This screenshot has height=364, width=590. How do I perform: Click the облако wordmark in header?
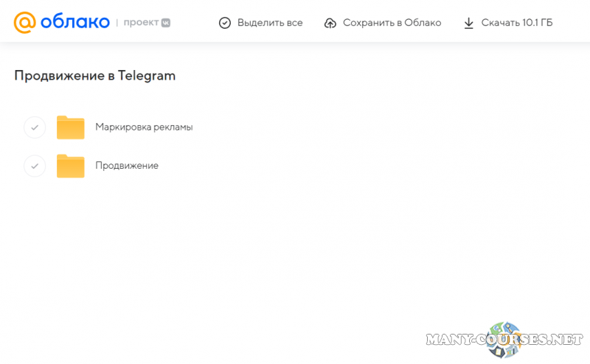pos(75,22)
